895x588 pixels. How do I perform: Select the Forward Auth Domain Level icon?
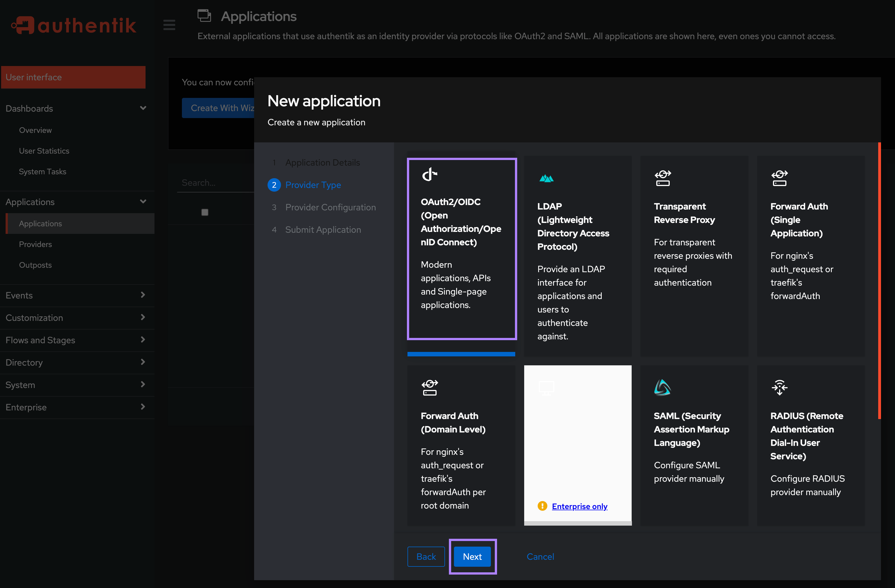(x=429, y=387)
